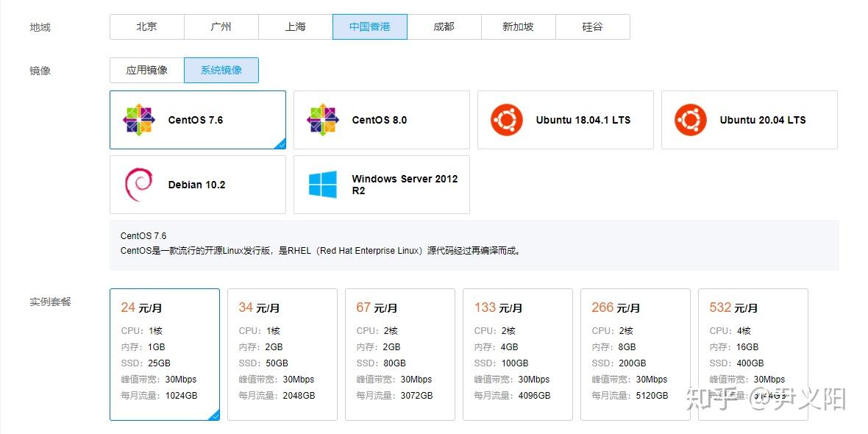The width and height of the screenshot is (868, 434).
Task: Click the CentOS 8.0 logo icon
Action: click(323, 120)
